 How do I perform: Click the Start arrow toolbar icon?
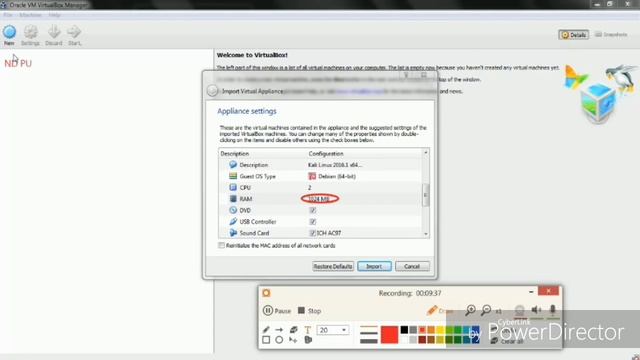tap(74, 32)
